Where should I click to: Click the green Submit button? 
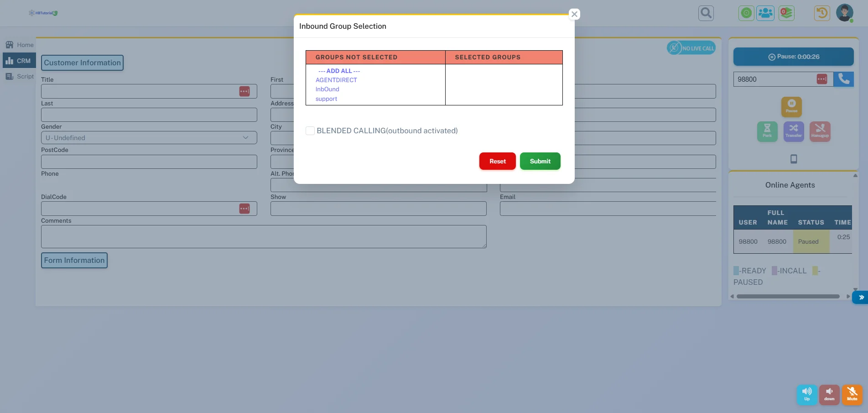[x=540, y=161]
